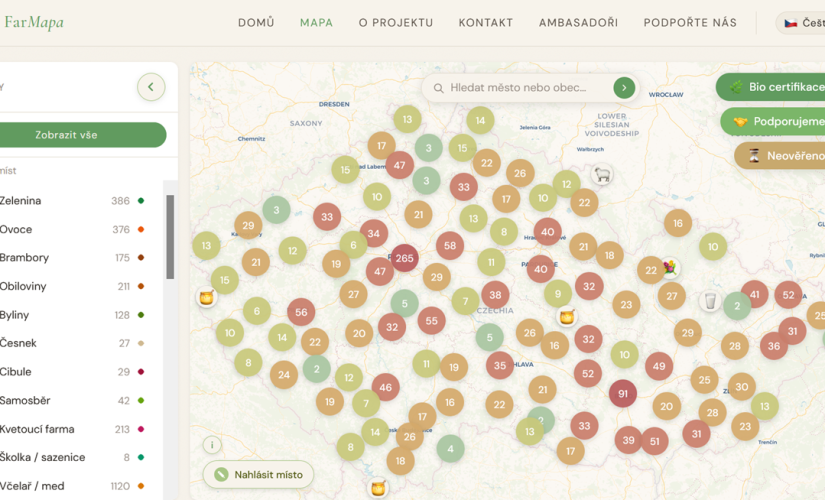
Task: Open the 91 cluster marker
Action: point(623,394)
